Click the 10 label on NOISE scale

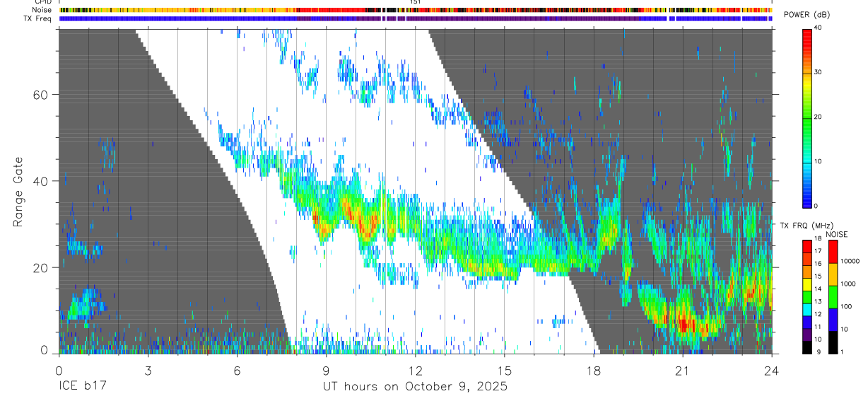coord(845,330)
